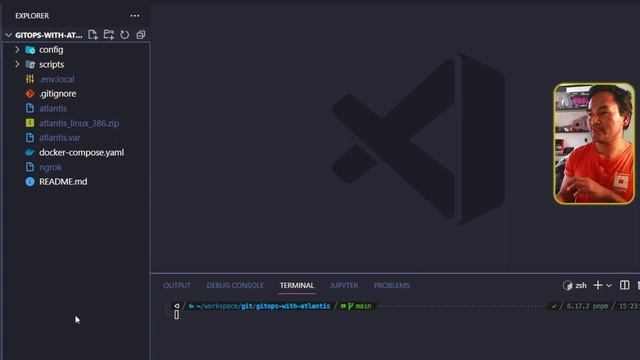Select the TERMINAL panel tab
This screenshot has height=360, width=640.
pos(297,285)
